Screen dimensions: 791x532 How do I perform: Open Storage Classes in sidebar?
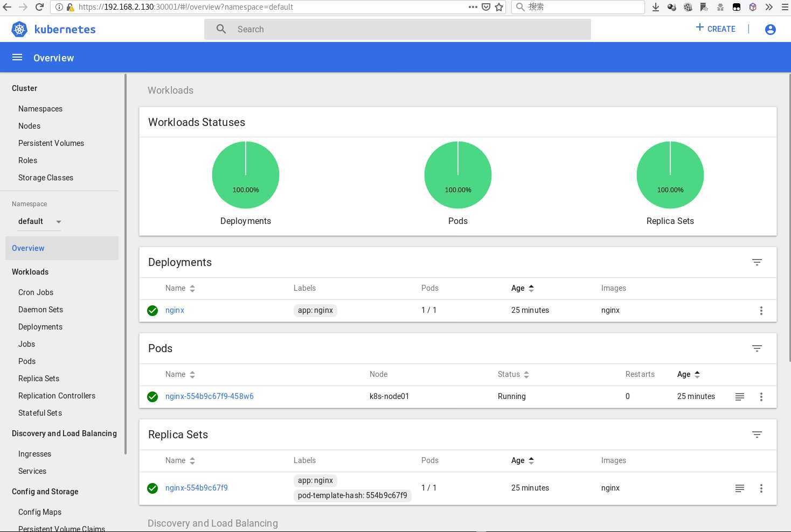coord(46,178)
